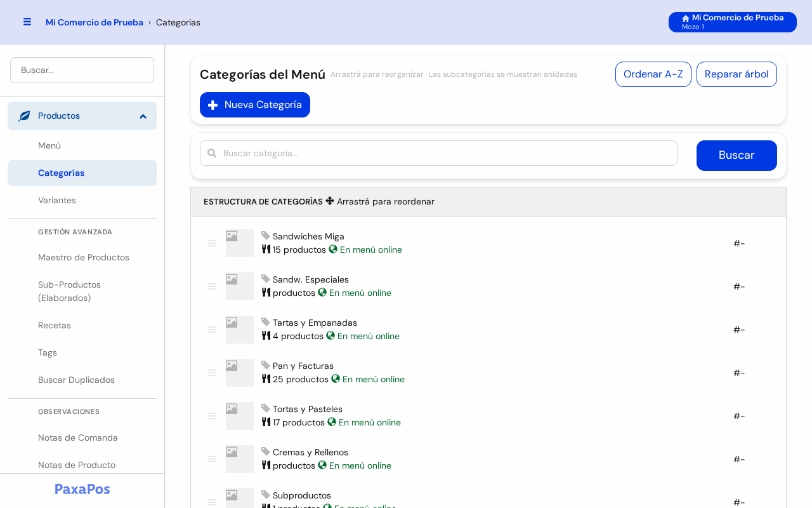The height and width of the screenshot is (508, 812).
Task: Click the drag handle for Sandwiches Miga
Action: (212, 243)
